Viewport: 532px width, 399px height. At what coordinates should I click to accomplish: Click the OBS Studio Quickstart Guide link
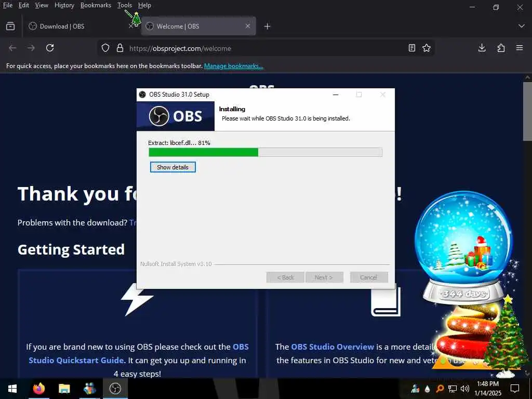point(138,353)
